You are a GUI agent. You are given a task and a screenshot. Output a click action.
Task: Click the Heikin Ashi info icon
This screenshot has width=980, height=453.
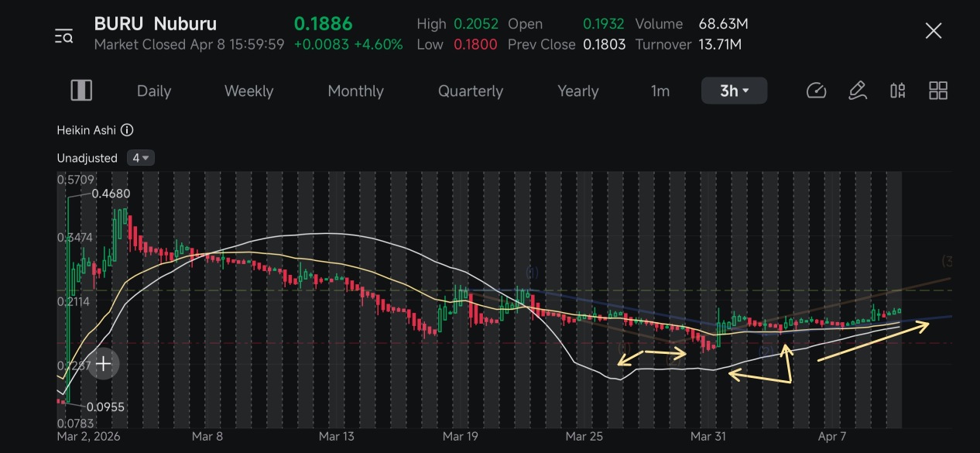(x=127, y=130)
